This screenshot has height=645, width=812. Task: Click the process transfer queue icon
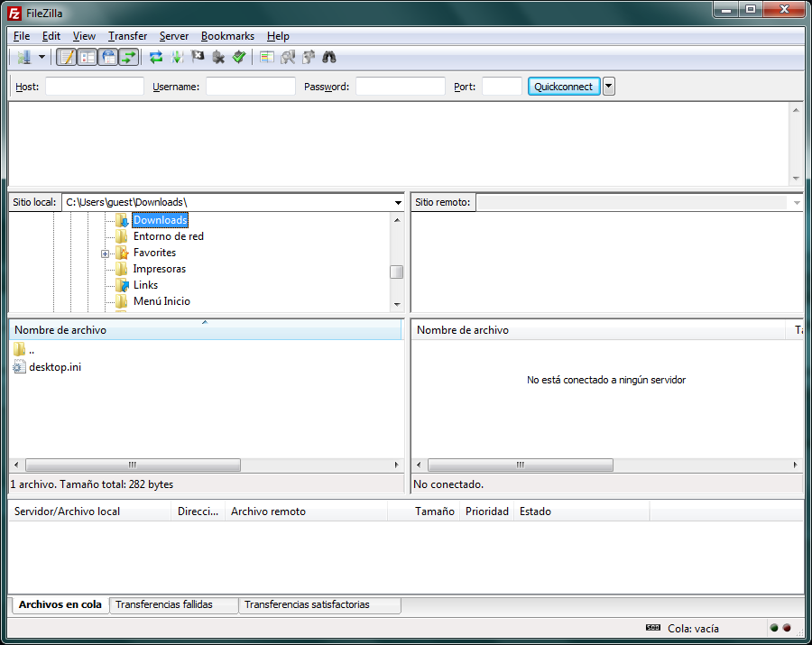[x=177, y=58]
